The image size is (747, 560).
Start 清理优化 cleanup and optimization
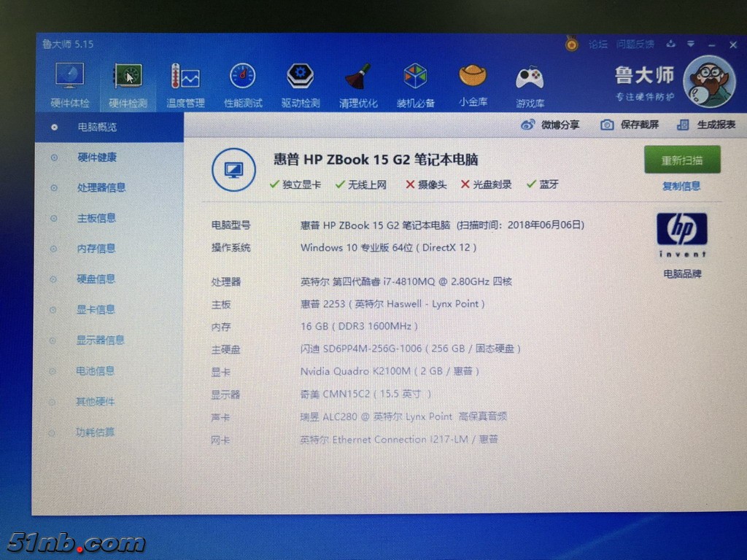(357, 80)
